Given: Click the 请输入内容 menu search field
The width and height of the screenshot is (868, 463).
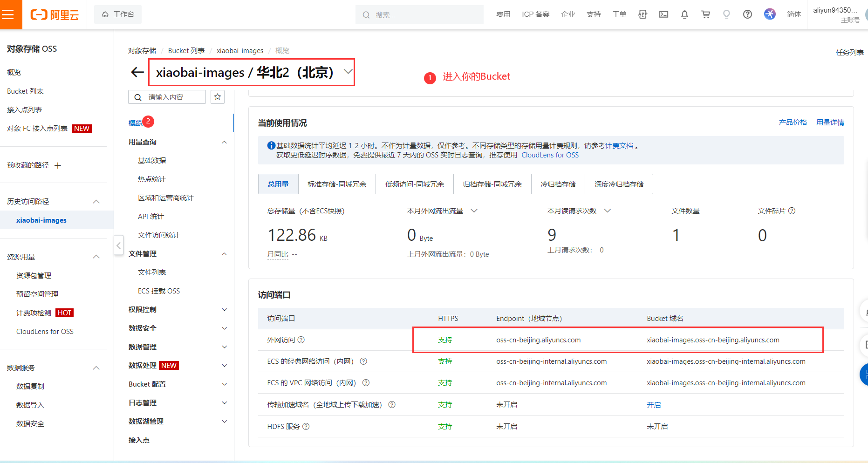Looking at the screenshot, I should point(167,97).
